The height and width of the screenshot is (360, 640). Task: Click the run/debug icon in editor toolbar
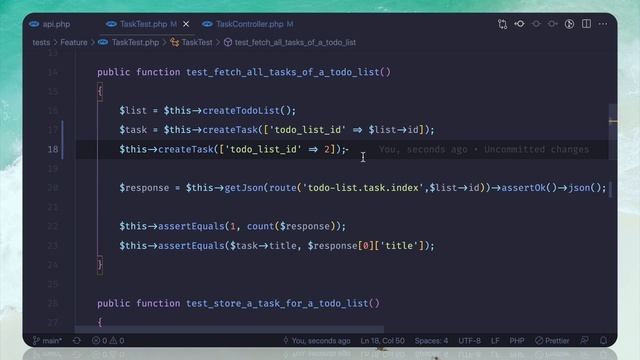(x=569, y=24)
